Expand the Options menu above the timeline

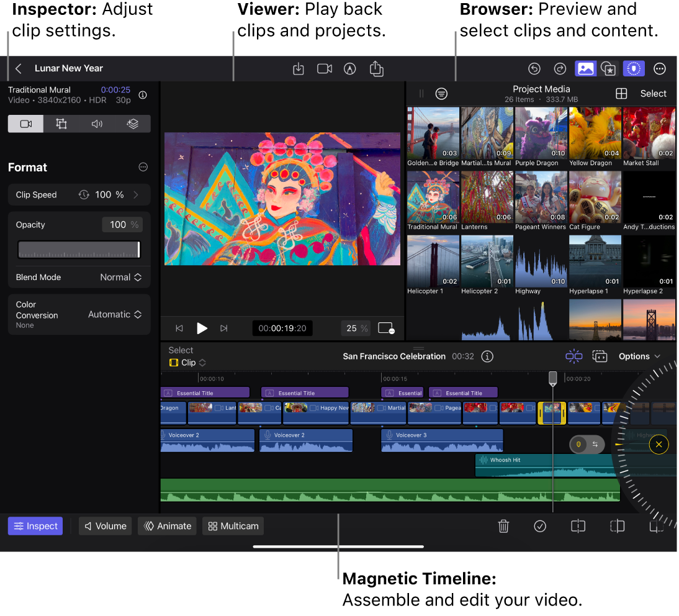tap(639, 356)
